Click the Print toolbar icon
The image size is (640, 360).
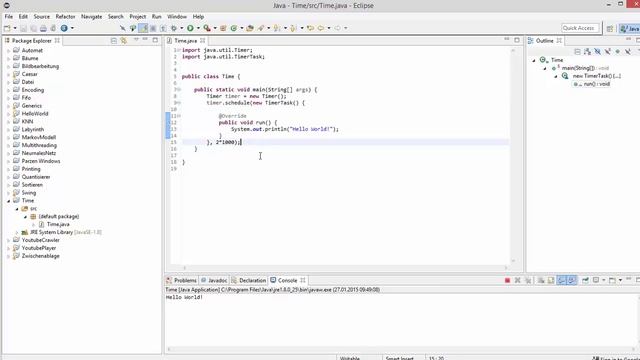(x=43, y=28)
